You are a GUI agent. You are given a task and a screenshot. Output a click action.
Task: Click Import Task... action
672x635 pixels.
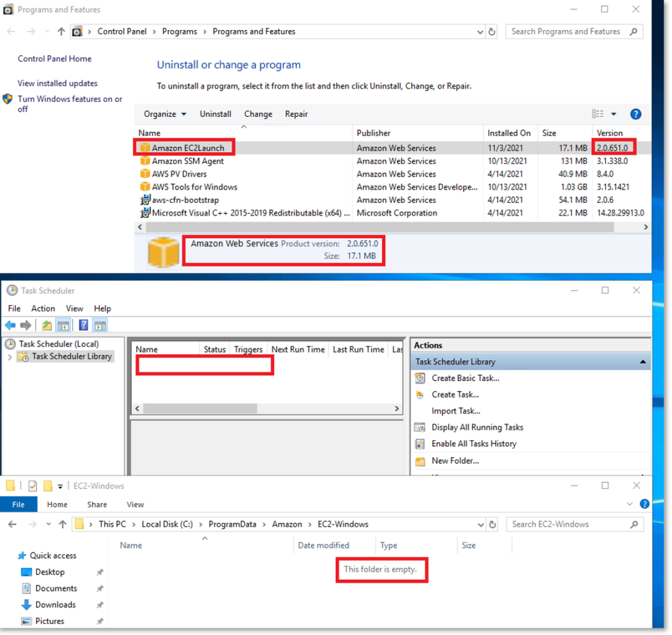[456, 411]
